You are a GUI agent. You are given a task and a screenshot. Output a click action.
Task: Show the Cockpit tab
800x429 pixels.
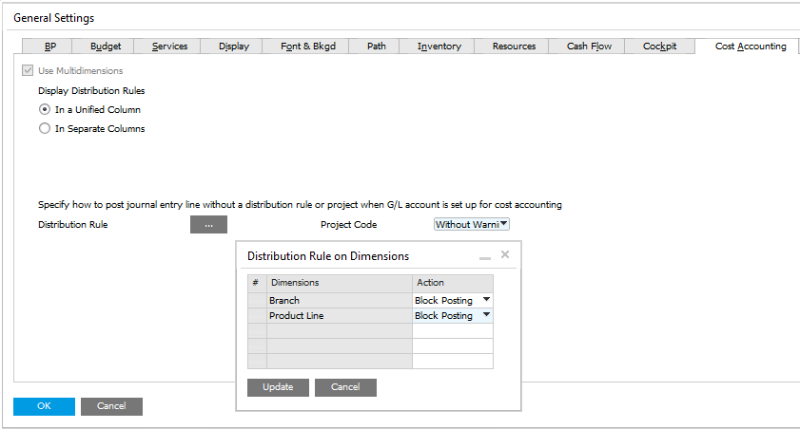coord(659,46)
